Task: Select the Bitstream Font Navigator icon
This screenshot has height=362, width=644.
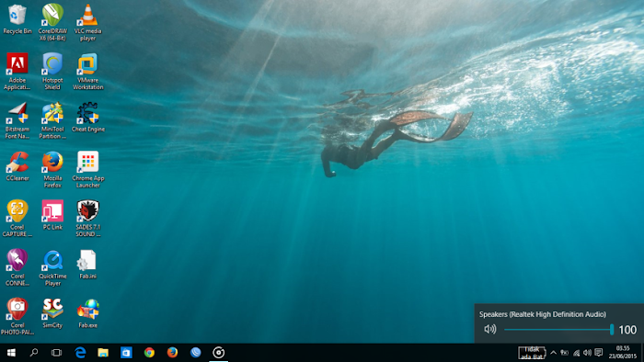Action: pyautogui.click(x=17, y=120)
